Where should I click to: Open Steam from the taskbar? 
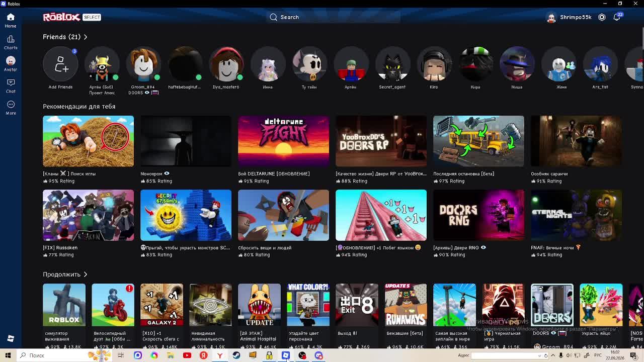(236, 355)
